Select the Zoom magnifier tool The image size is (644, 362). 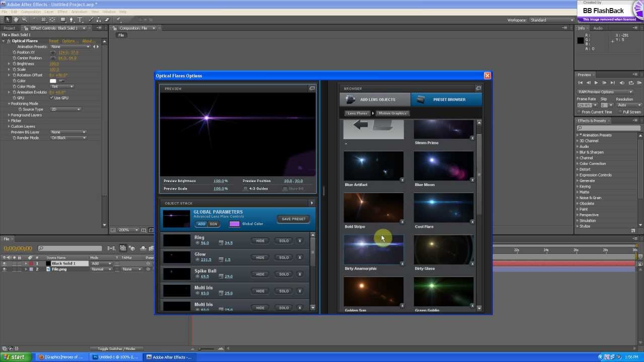coord(24,20)
